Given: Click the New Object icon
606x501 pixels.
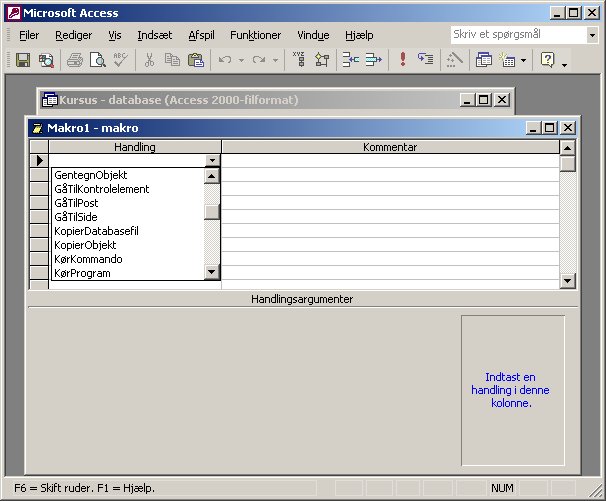Looking at the screenshot, I should [x=507, y=60].
